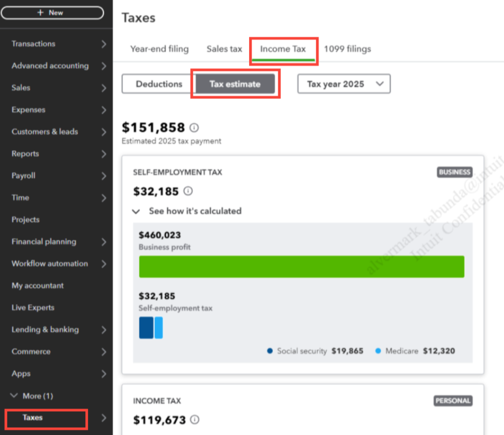Click the light blue Medicare bar

coord(159,328)
